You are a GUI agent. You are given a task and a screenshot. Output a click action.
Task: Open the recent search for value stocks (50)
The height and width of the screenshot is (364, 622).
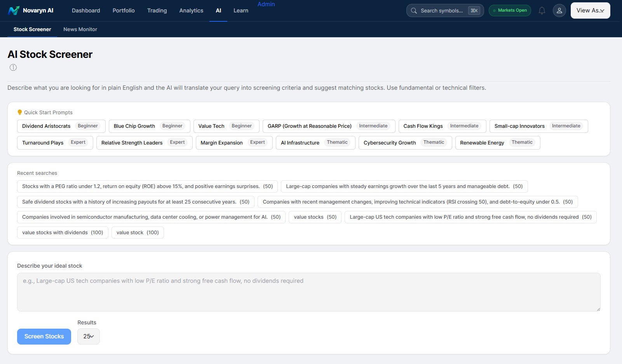coord(315,217)
